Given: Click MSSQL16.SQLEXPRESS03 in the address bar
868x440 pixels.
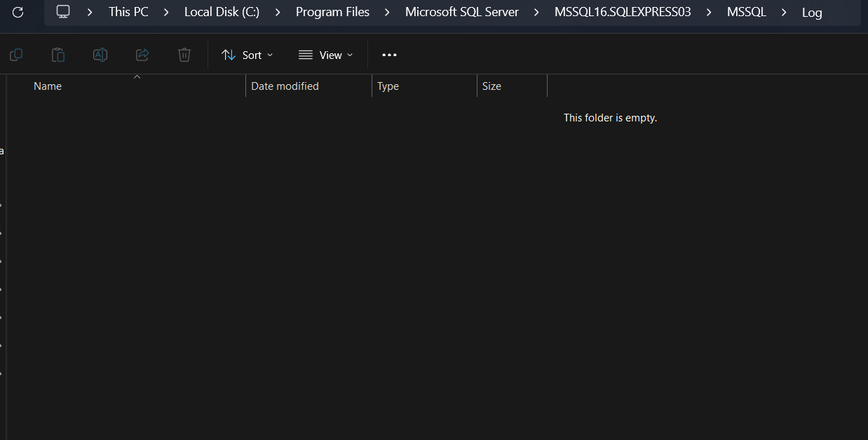Looking at the screenshot, I should pyautogui.click(x=622, y=12).
